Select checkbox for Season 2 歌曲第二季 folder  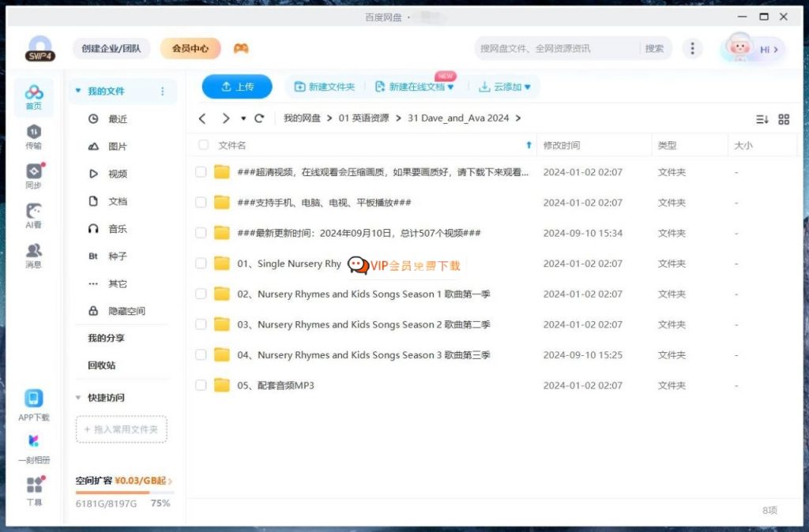pos(201,324)
